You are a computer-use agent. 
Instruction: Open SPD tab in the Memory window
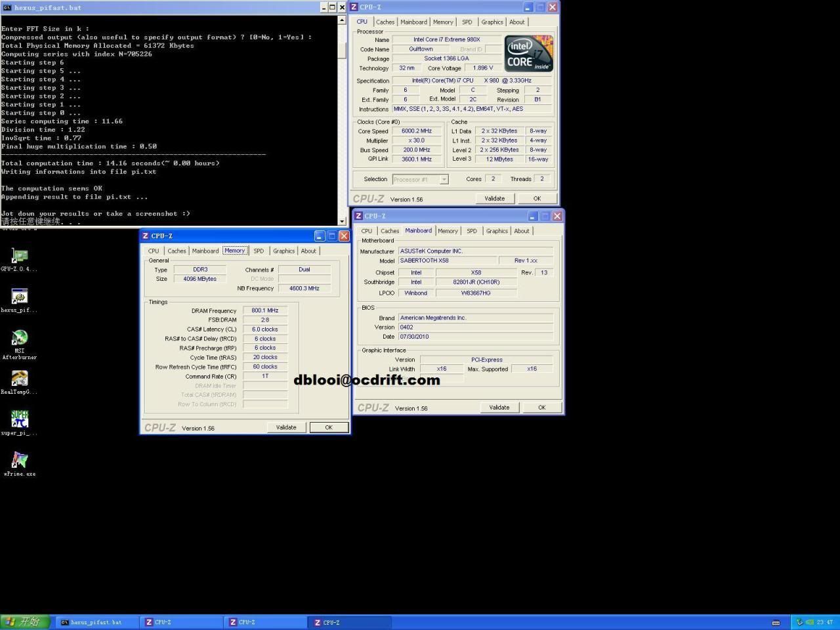tap(259, 251)
